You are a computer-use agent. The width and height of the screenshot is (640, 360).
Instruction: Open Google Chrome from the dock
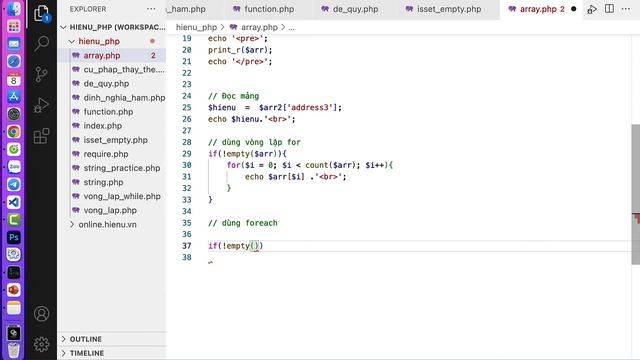(x=13, y=132)
